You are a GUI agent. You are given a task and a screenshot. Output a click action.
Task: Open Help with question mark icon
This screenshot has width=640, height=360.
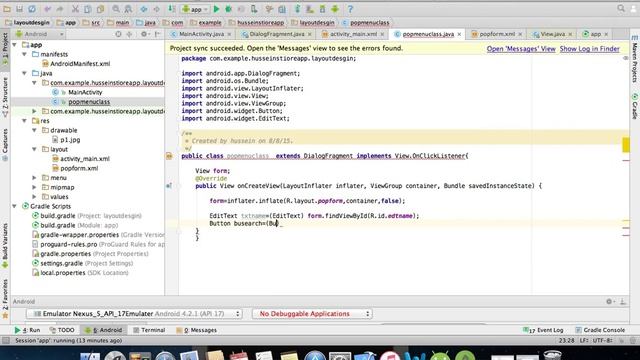tap(350, 9)
